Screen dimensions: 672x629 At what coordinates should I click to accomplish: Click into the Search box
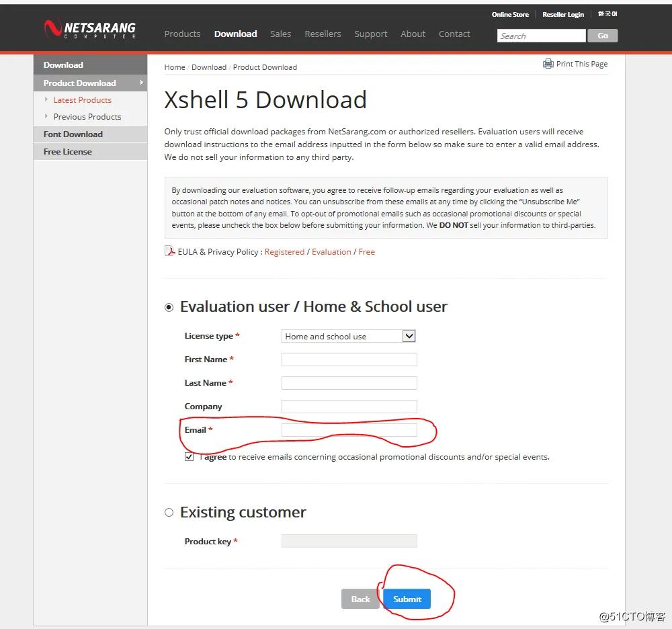click(x=541, y=36)
